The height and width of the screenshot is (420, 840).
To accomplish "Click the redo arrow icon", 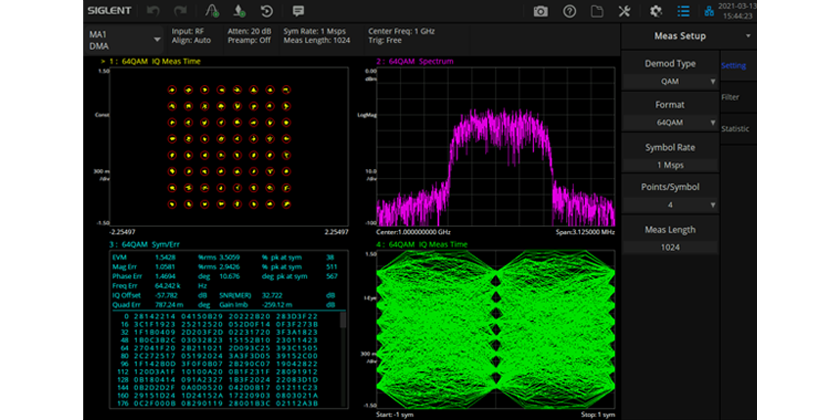I will [x=181, y=11].
